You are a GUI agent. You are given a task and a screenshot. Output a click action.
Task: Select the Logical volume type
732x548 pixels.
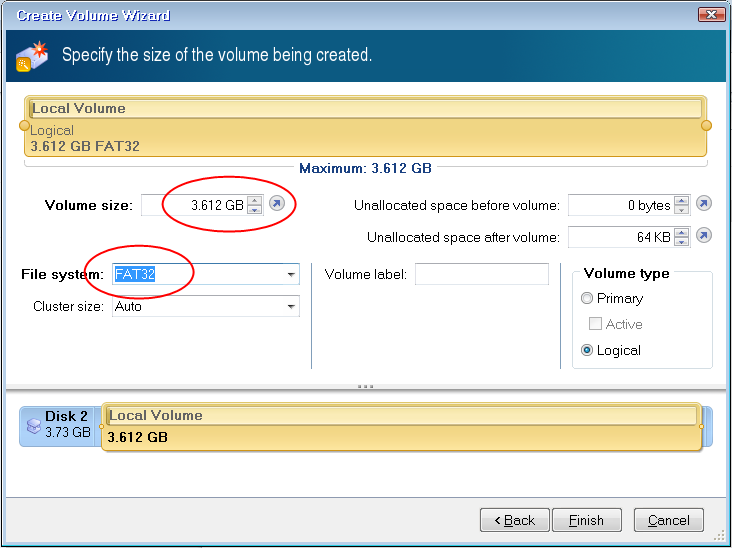(x=587, y=350)
